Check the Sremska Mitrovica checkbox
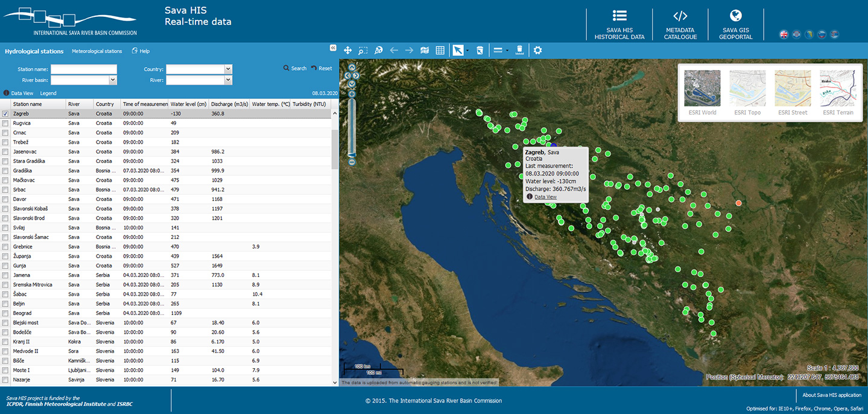Image resolution: width=868 pixels, height=414 pixels. pyautogui.click(x=5, y=284)
